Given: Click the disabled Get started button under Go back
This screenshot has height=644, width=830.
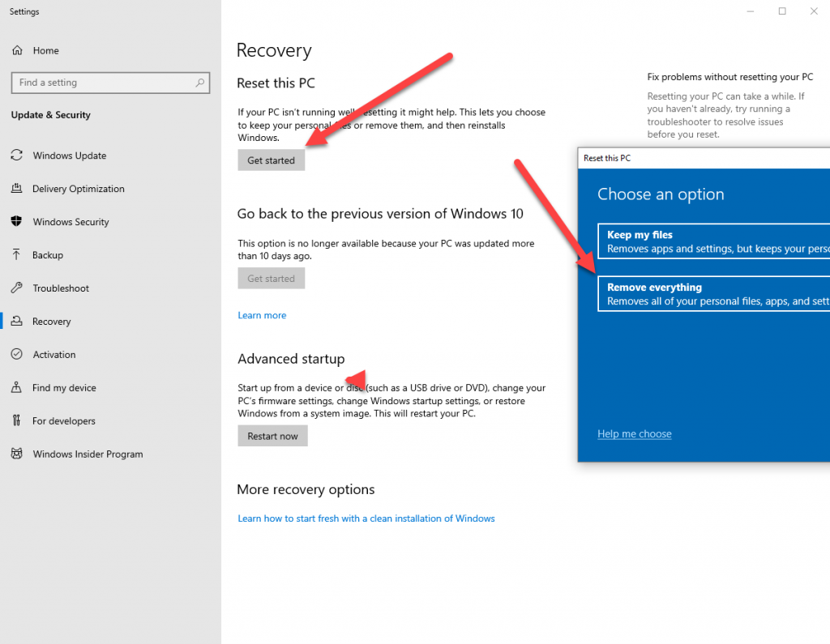Looking at the screenshot, I should 271,279.
